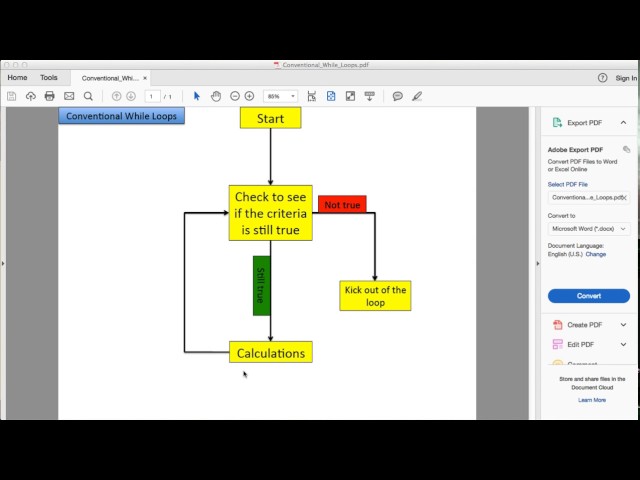Click Learn More about Document Cloud
Viewport: 640px width, 480px height.
pos(592,400)
